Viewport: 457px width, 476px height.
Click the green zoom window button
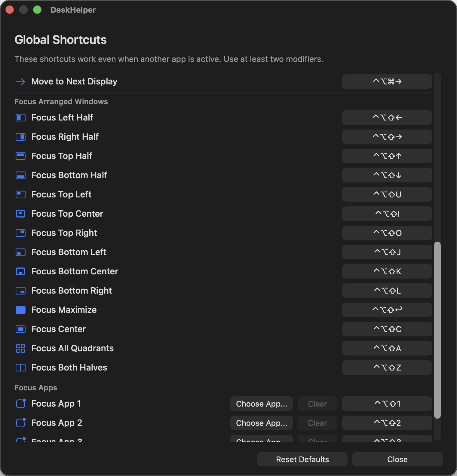pyautogui.click(x=37, y=10)
